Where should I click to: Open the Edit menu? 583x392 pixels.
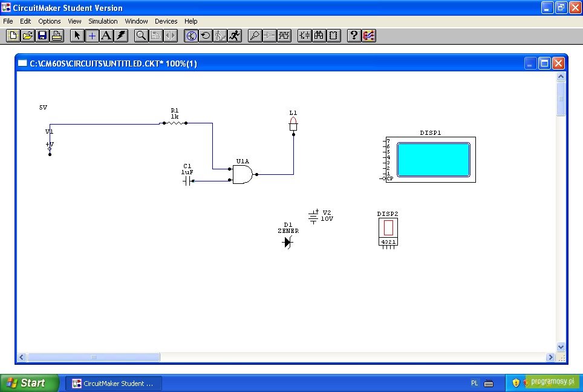tap(25, 21)
